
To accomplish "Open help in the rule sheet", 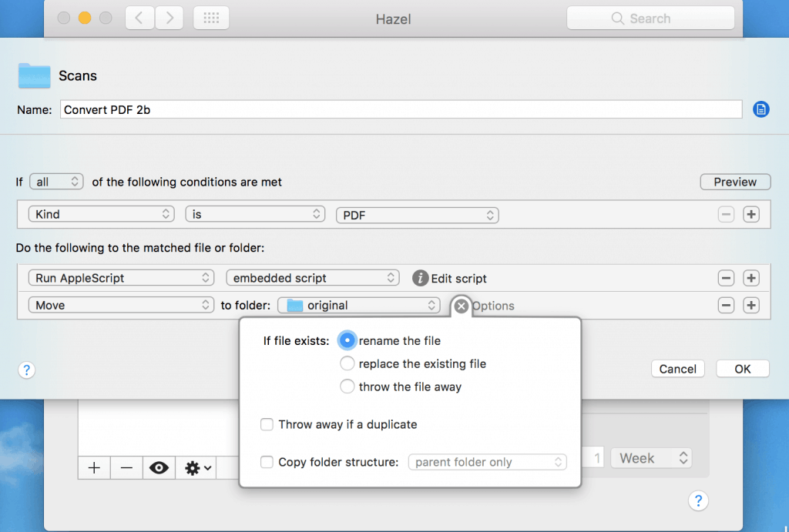I will pos(27,370).
